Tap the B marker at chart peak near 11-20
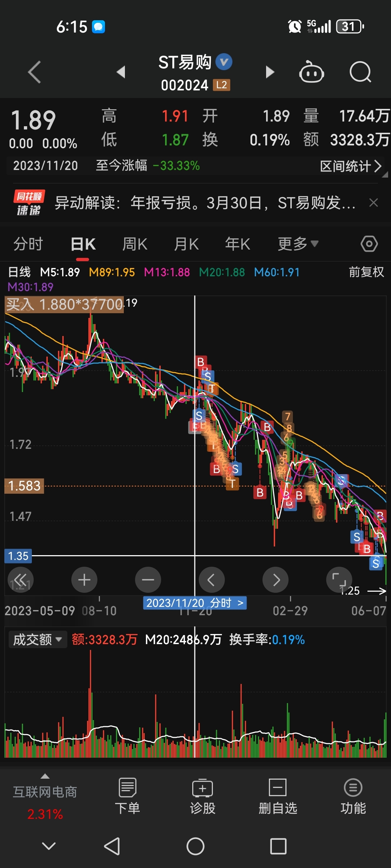 pyautogui.click(x=201, y=362)
